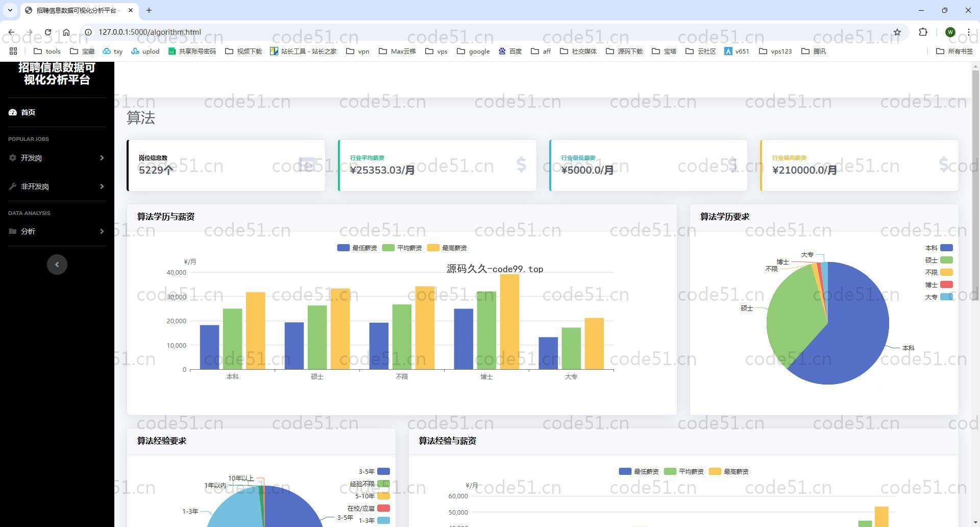
Task: Toggle 最高薪资 legend in experience salary chart
Action: coord(728,471)
